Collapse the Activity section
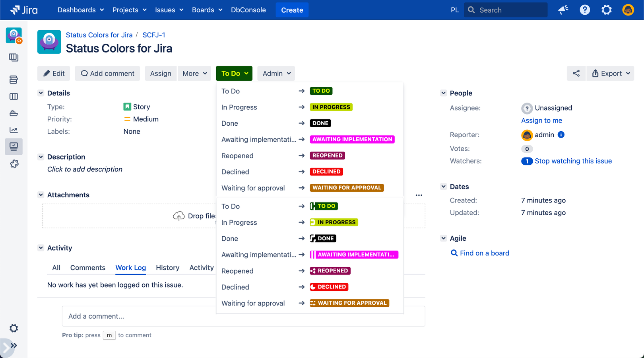Screen dimensions: 644x358 [x=41, y=248]
